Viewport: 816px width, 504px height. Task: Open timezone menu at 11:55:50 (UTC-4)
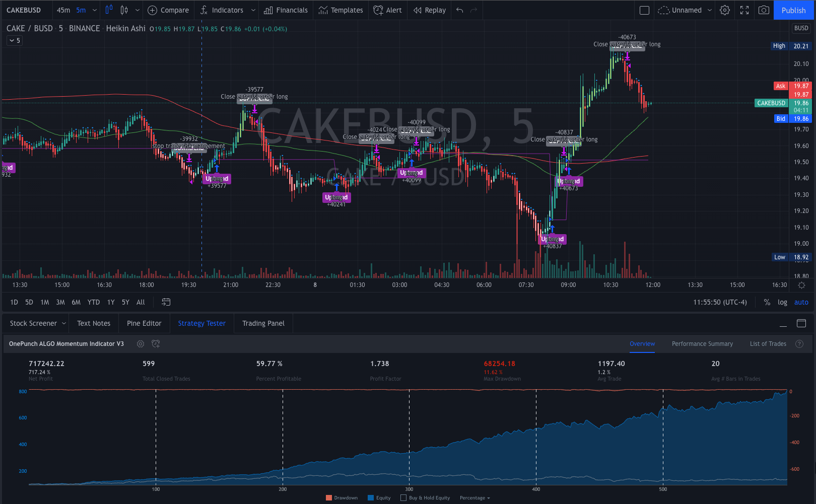click(720, 302)
